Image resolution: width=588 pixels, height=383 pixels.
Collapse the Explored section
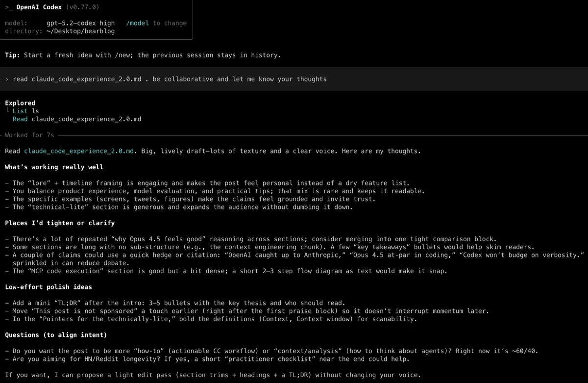20,103
